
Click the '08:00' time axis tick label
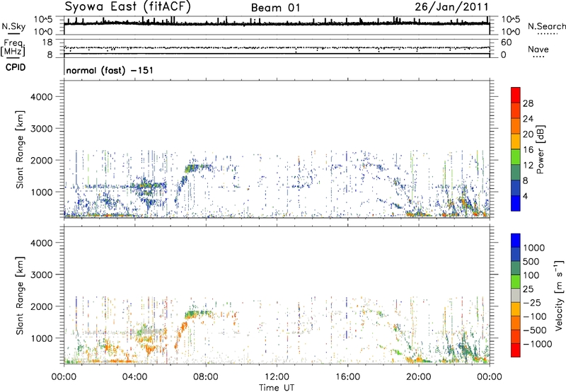(206, 377)
